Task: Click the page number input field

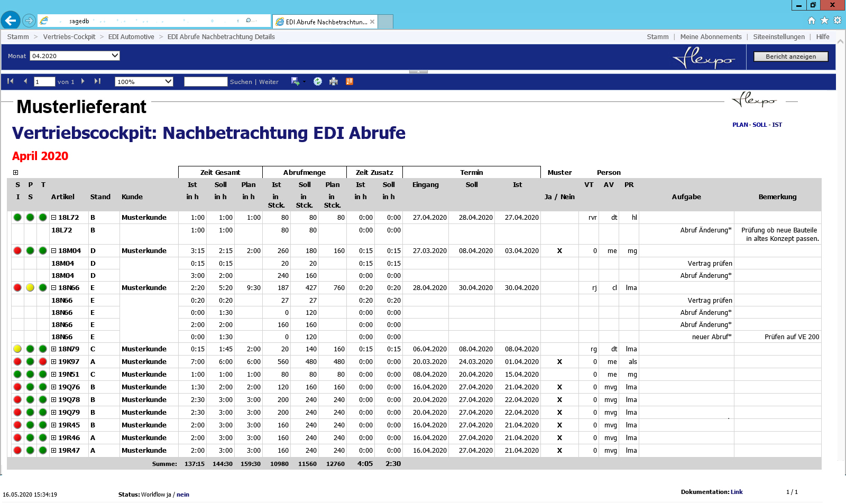Action: pos(44,81)
